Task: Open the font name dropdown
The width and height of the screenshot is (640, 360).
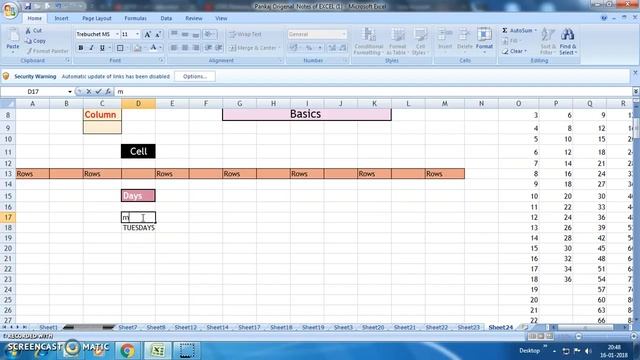Action: tap(117, 34)
